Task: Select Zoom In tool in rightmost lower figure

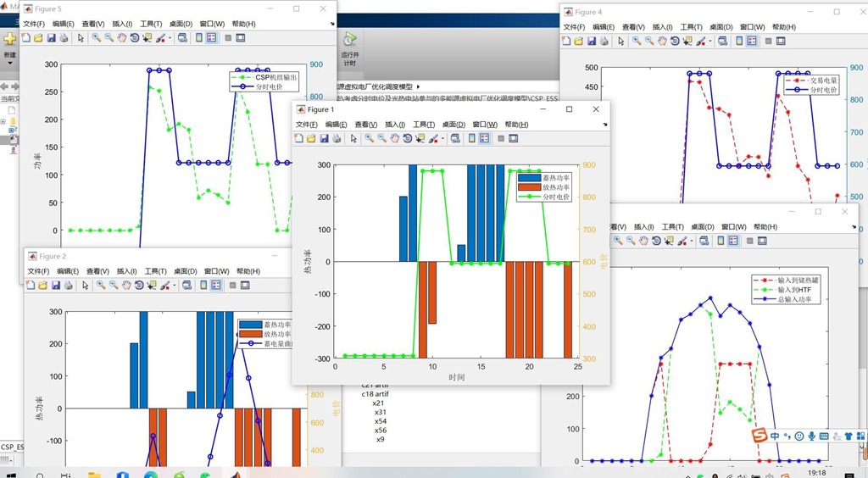Action: click(x=617, y=241)
